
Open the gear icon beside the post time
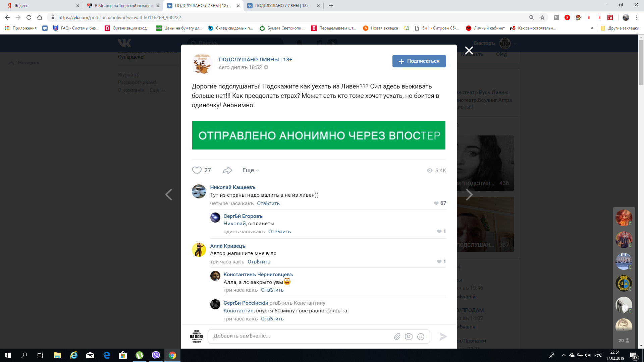pyautogui.click(x=266, y=67)
